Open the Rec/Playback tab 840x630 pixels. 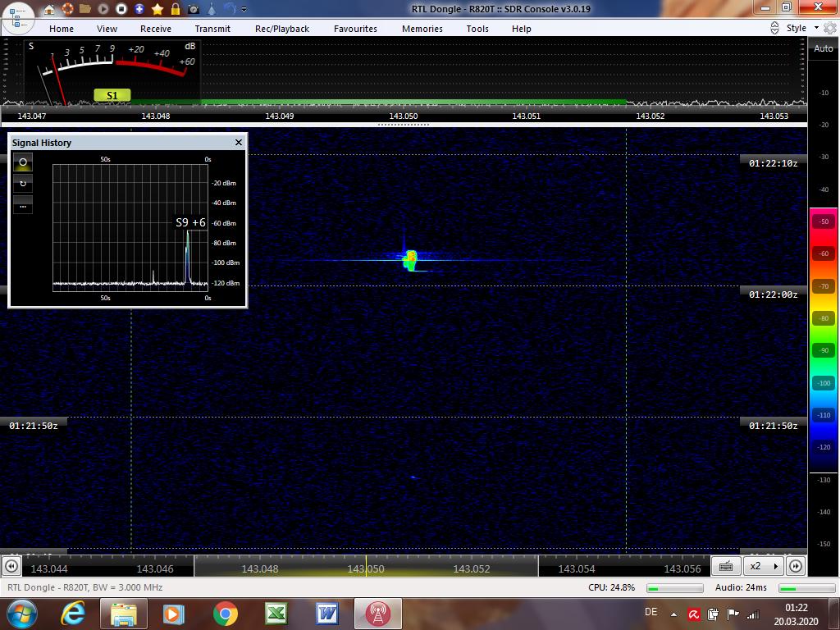pyautogui.click(x=282, y=29)
